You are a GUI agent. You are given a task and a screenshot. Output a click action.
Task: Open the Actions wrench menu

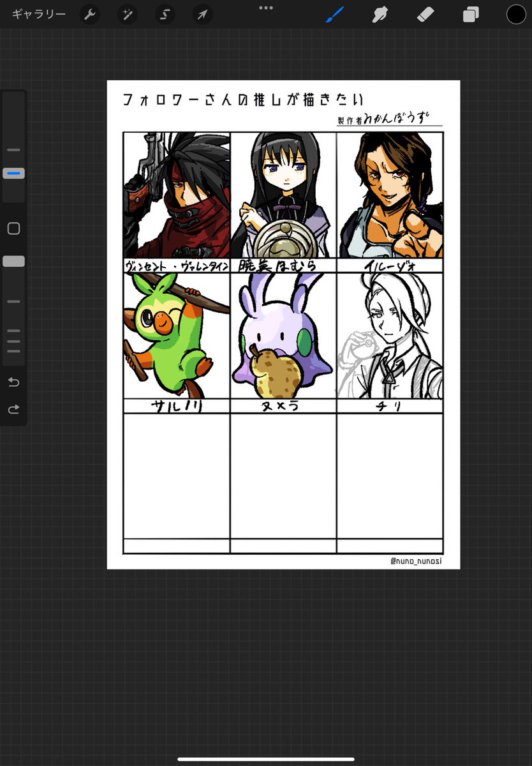tap(90, 14)
